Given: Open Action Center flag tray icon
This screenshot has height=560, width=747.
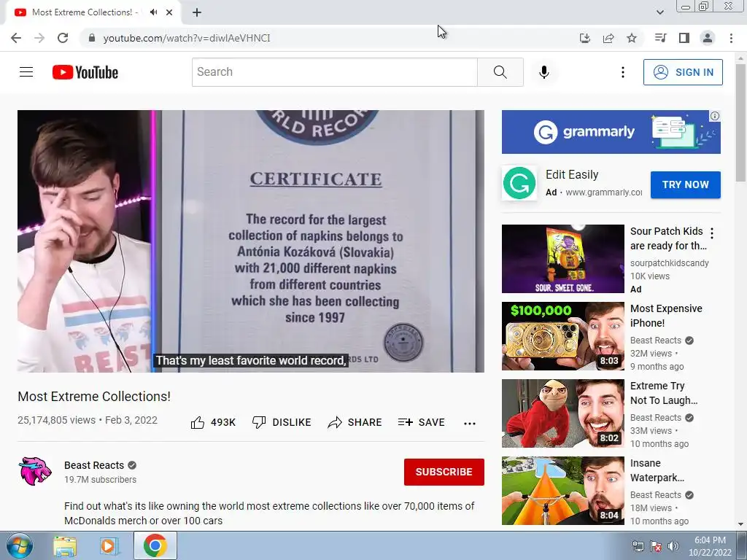Looking at the screenshot, I should tap(656, 546).
